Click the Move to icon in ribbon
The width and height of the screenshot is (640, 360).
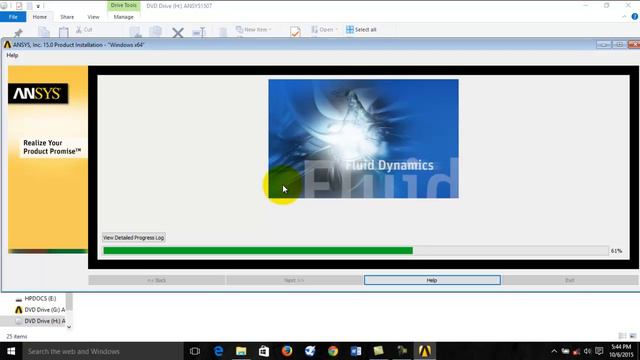point(135,32)
